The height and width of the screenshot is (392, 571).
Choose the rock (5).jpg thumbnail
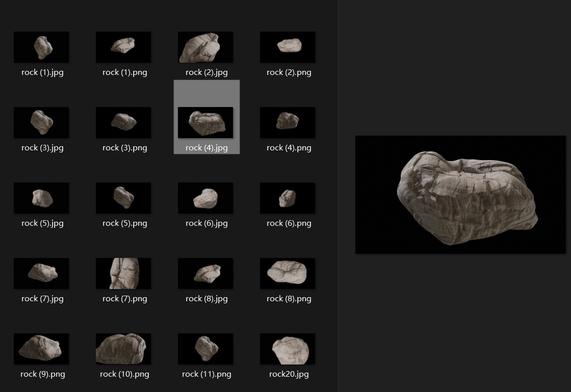(x=41, y=198)
